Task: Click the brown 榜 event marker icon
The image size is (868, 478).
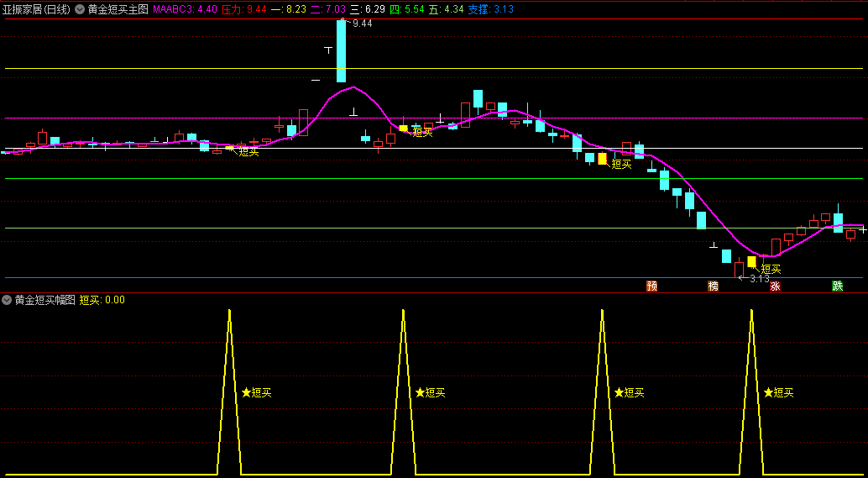Action: [x=713, y=286]
